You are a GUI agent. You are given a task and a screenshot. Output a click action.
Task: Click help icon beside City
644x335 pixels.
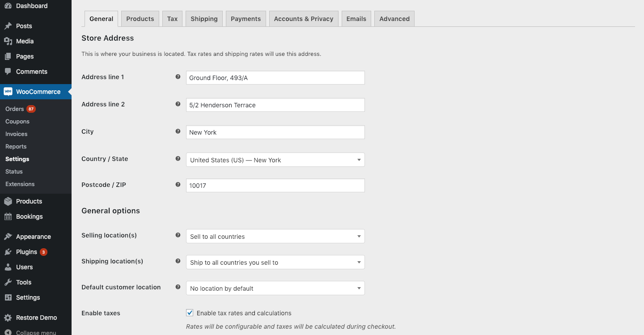(178, 131)
